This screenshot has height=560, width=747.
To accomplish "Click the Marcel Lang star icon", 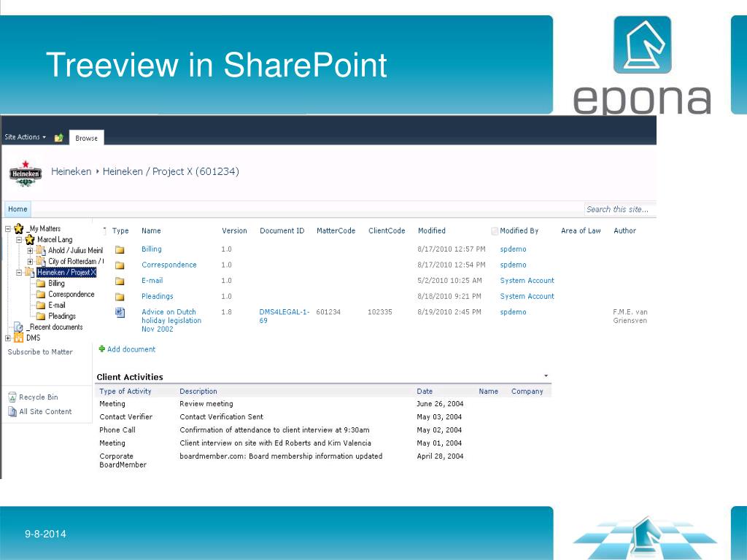I will 29,239.
